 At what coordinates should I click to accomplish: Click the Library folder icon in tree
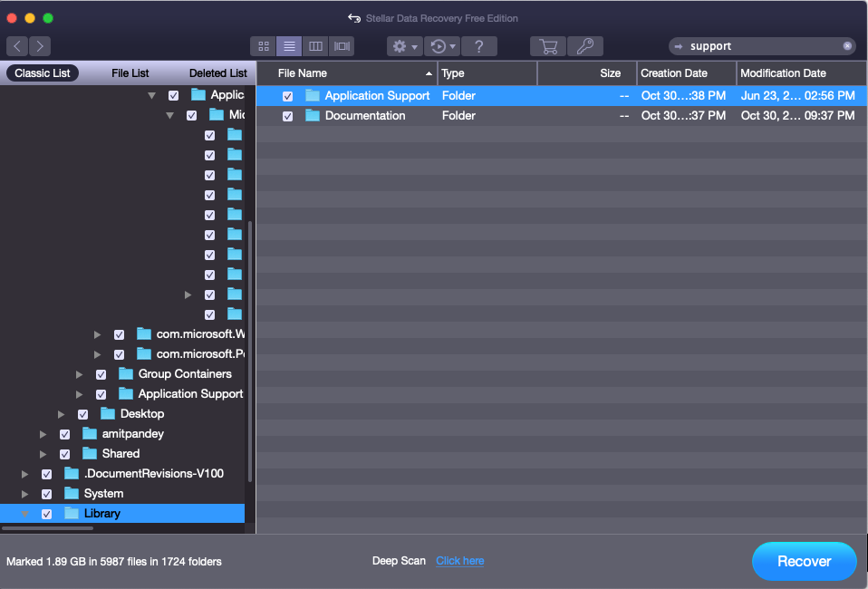coord(72,513)
